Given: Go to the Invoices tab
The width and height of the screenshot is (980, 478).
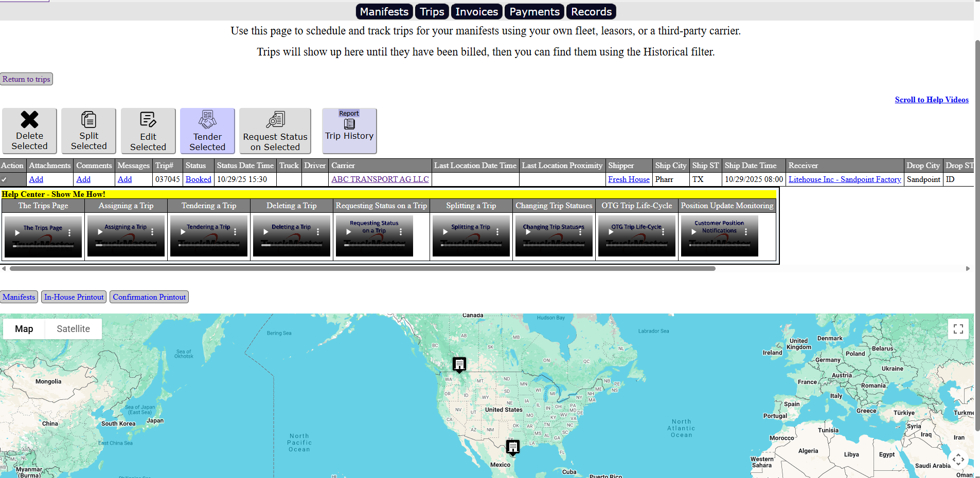Looking at the screenshot, I should click(476, 11).
